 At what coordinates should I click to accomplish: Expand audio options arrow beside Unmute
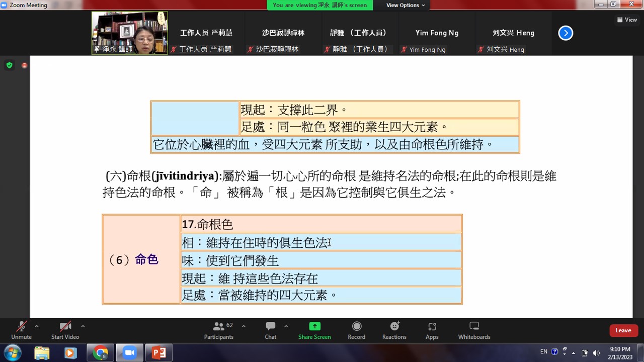click(37, 326)
